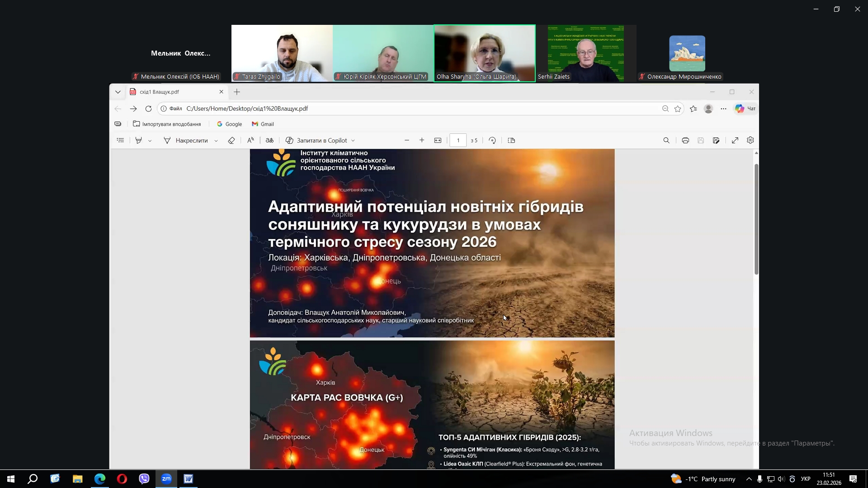The width and height of the screenshot is (868, 488).
Task: Expand highlighter color options arrow
Action: [150, 141]
